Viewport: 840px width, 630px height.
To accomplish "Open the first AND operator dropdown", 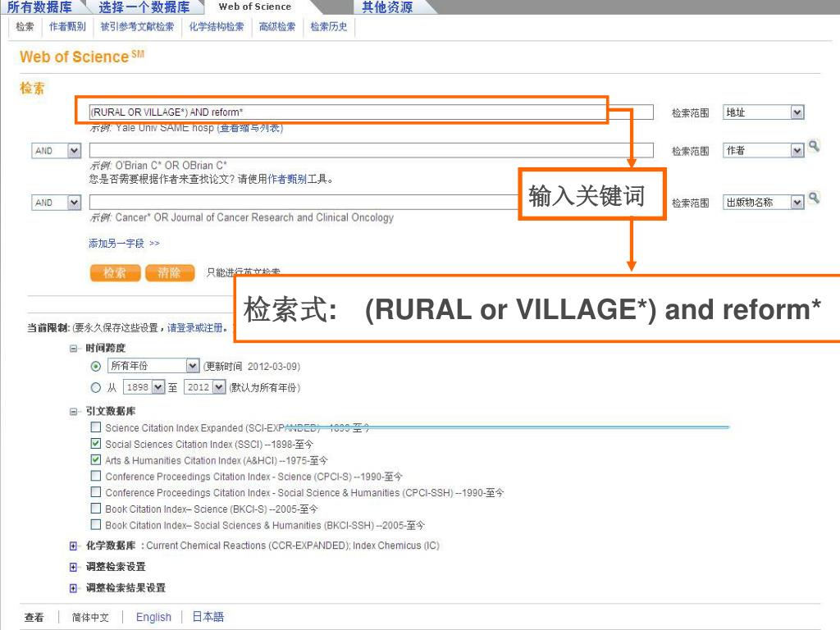I will click(x=57, y=151).
